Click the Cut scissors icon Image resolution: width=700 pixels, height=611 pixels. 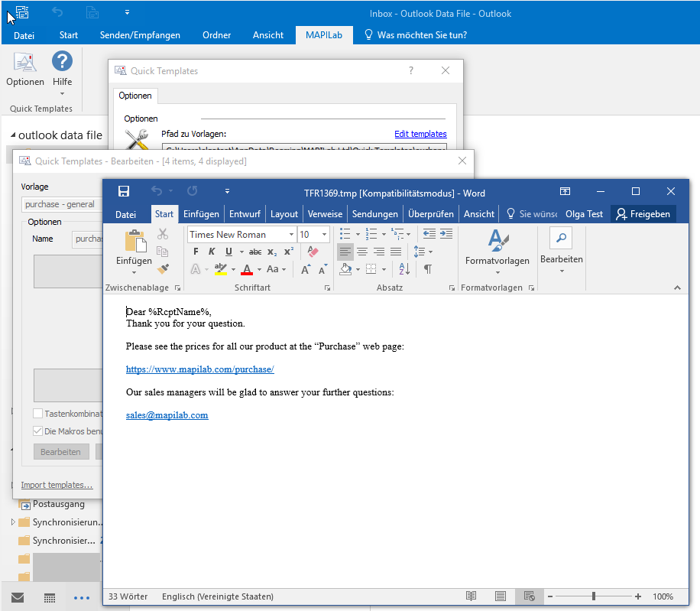pyautogui.click(x=163, y=234)
